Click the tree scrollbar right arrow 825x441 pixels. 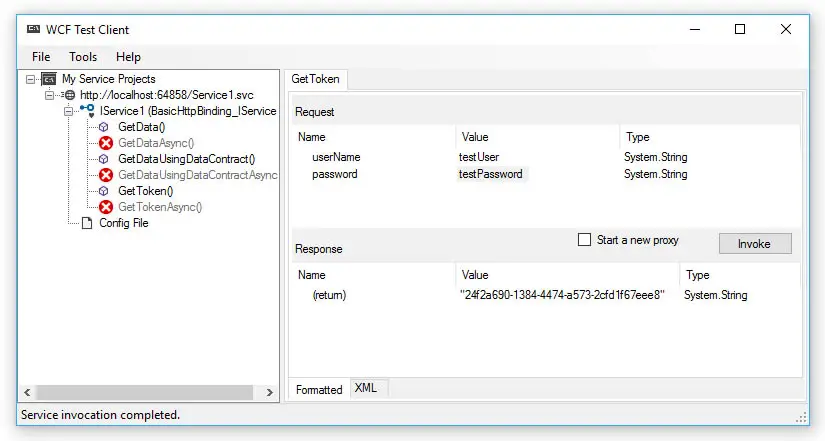point(269,392)
